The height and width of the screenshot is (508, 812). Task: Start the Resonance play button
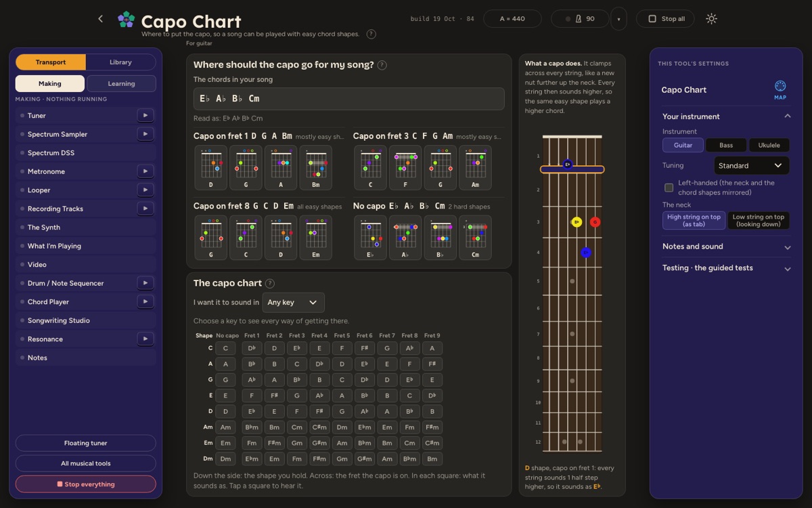coord(145,339)
